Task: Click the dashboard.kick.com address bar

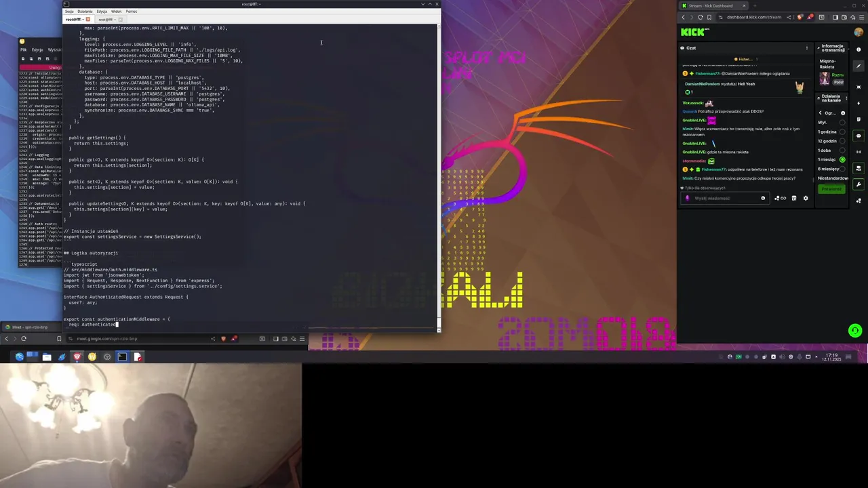Action: [754, 18]
